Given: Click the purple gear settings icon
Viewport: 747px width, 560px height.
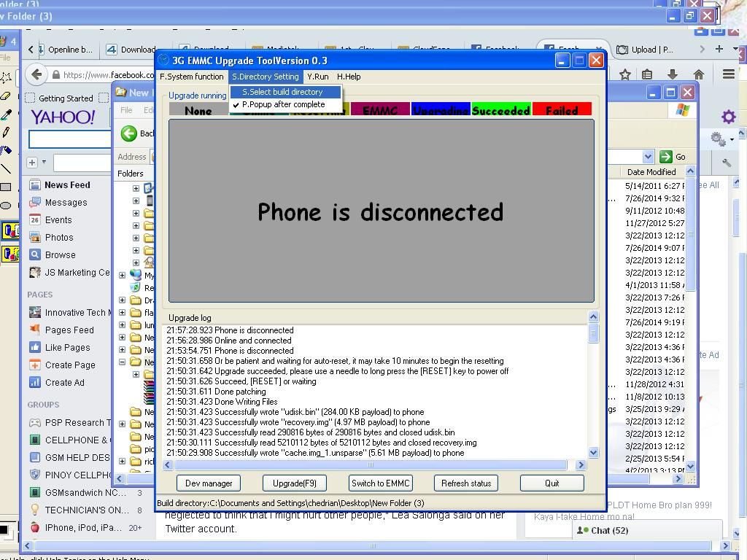Looking at the screenshot, I should [728, 117].
